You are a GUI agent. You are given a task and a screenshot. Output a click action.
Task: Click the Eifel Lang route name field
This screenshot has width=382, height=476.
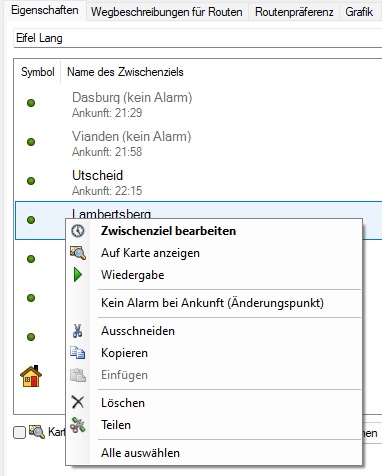pyautogui.click(x=198, y=38)
